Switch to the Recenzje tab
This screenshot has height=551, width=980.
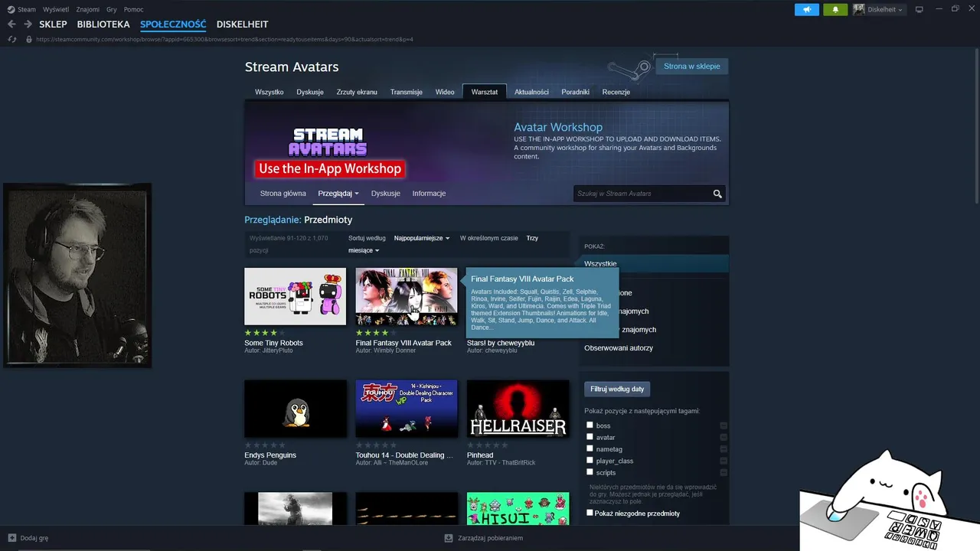(x=616, y=92)
